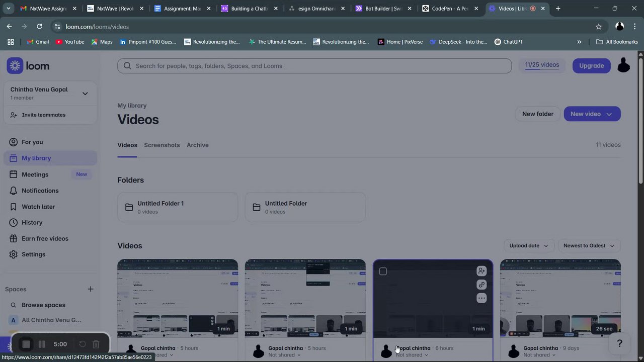
Task: Switch to the Screenshots tab
Action: [x=162, y=145]
